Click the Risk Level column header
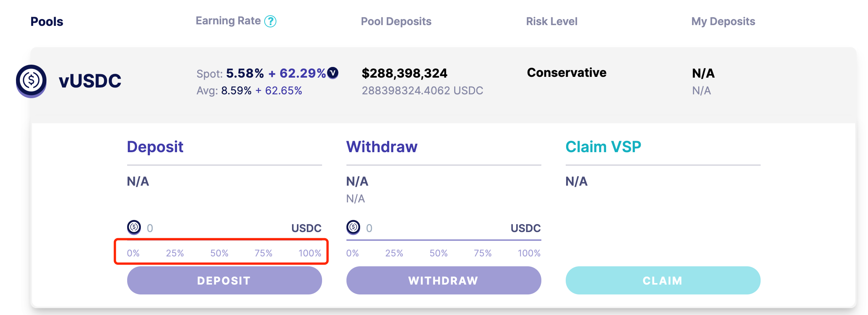Viewport: 868px width, 315px height. [552, 22]
